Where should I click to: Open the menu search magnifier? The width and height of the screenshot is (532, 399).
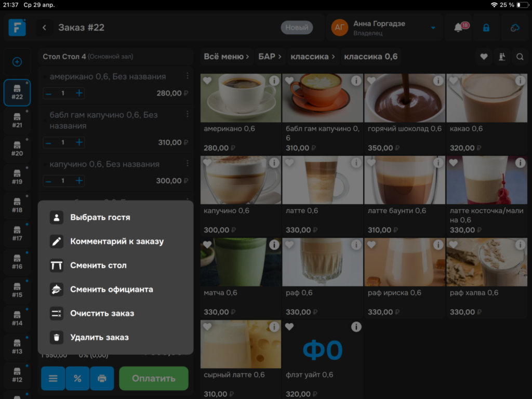520,57
